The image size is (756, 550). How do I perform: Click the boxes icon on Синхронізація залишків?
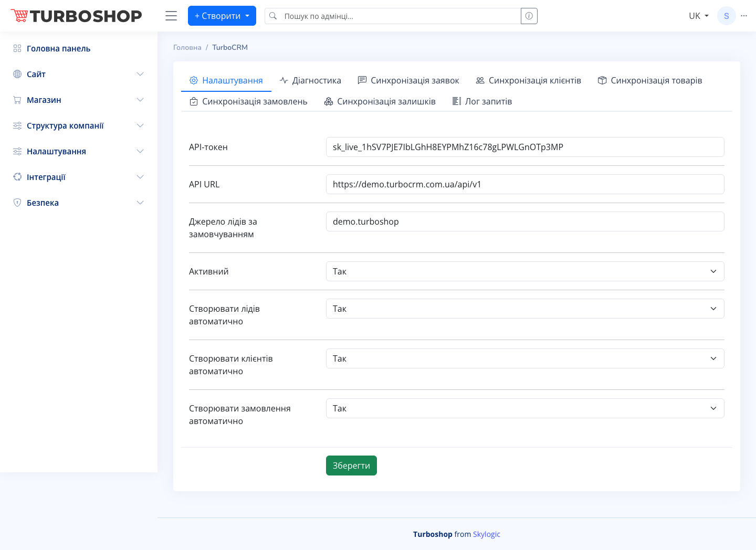click(329, 101)
